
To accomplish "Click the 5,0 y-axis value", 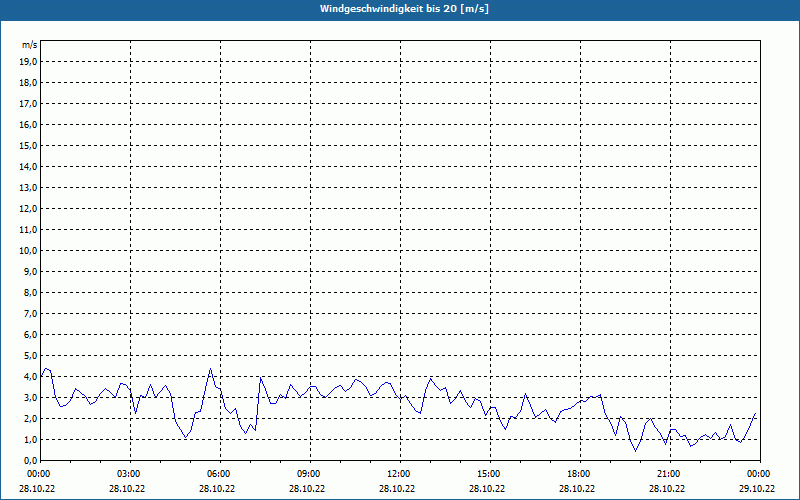I will click(31, 355).
